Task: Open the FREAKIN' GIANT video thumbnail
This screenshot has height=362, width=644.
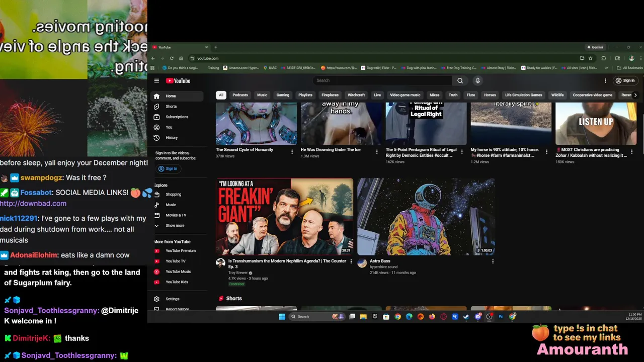Action: point(284,217)
